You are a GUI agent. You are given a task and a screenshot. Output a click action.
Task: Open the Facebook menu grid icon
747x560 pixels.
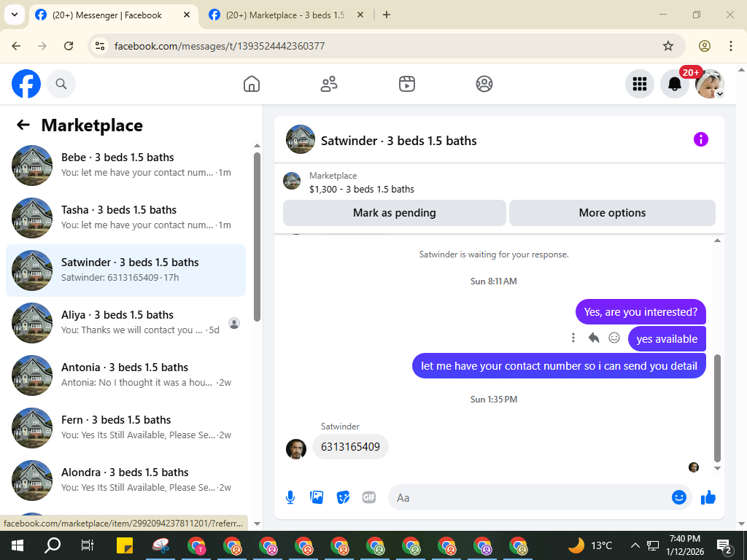(639, 84)
